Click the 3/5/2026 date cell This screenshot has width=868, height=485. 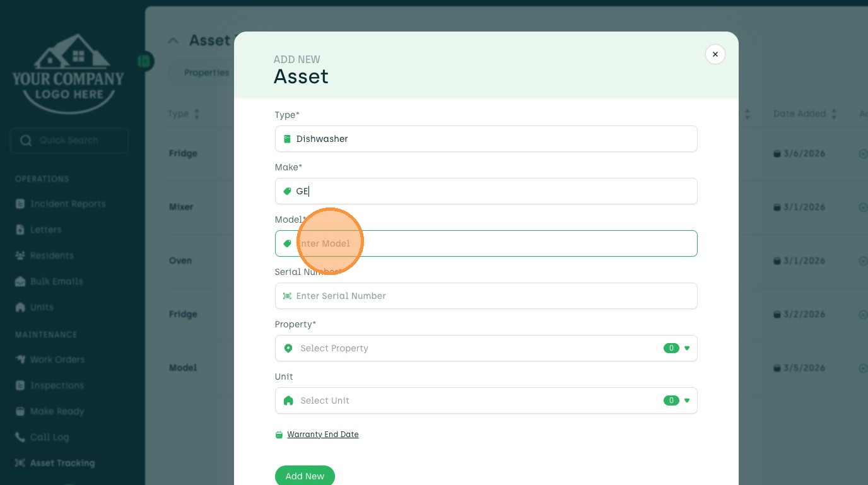coord(799,368)
